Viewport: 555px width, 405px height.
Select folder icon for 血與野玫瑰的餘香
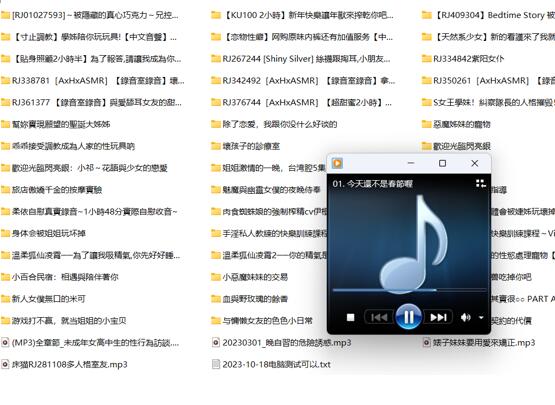click(216, 299)
